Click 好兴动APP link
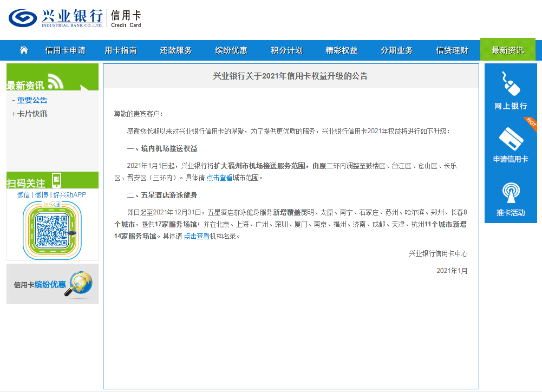 [69, 195]
